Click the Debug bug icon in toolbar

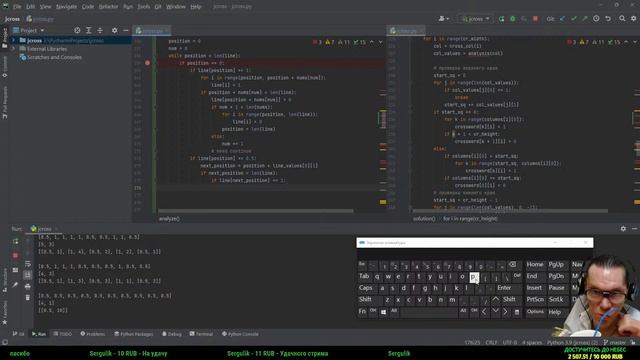(x=513, y=19)
